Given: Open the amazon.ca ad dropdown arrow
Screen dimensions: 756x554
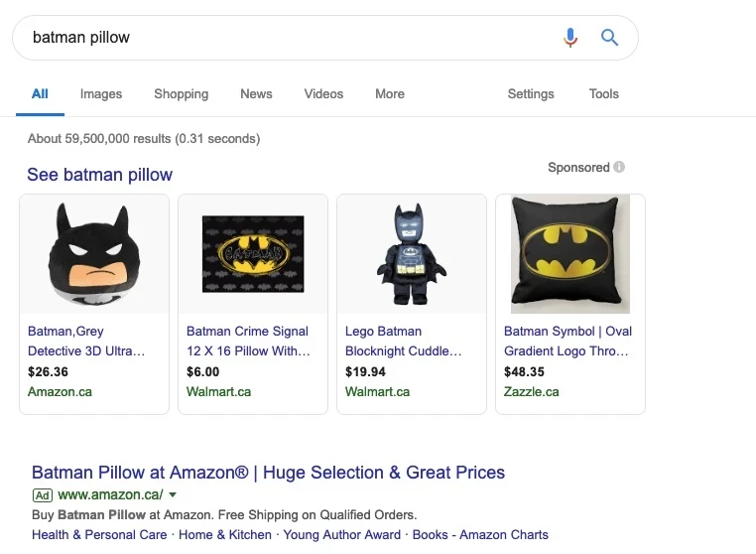Looking at the screenshot, I should pyautogui.click(x=173, y=494).
